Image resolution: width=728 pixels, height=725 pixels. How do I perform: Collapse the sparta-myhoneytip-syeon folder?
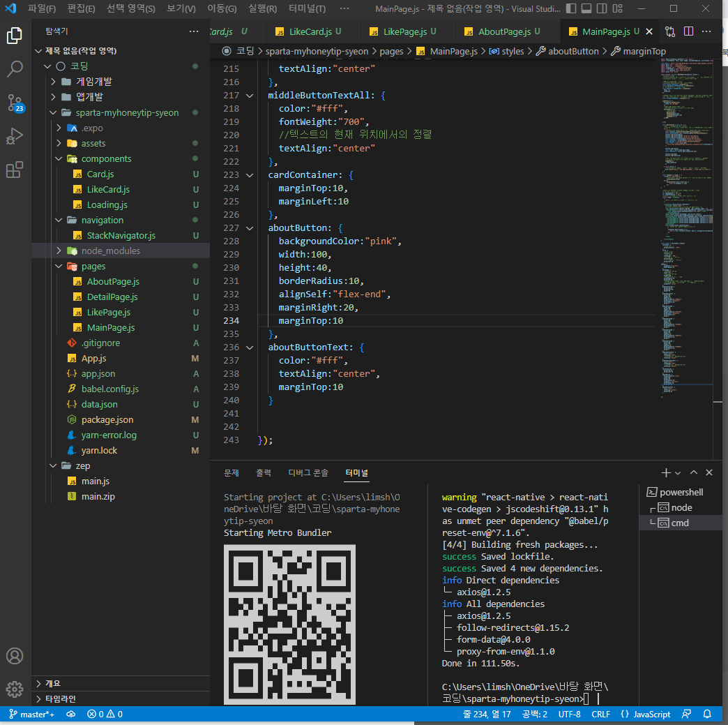pyautogui.click(x=121, y=112)
